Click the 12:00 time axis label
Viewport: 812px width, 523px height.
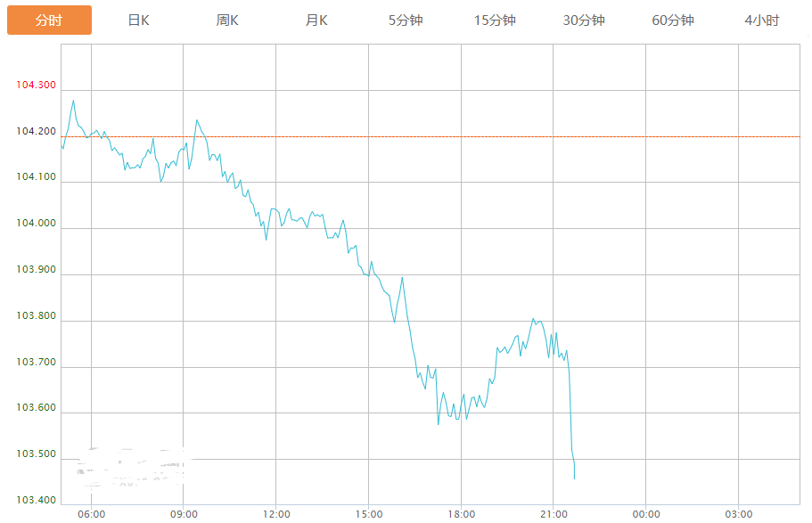pyautogui.click(x=276, y=514)
